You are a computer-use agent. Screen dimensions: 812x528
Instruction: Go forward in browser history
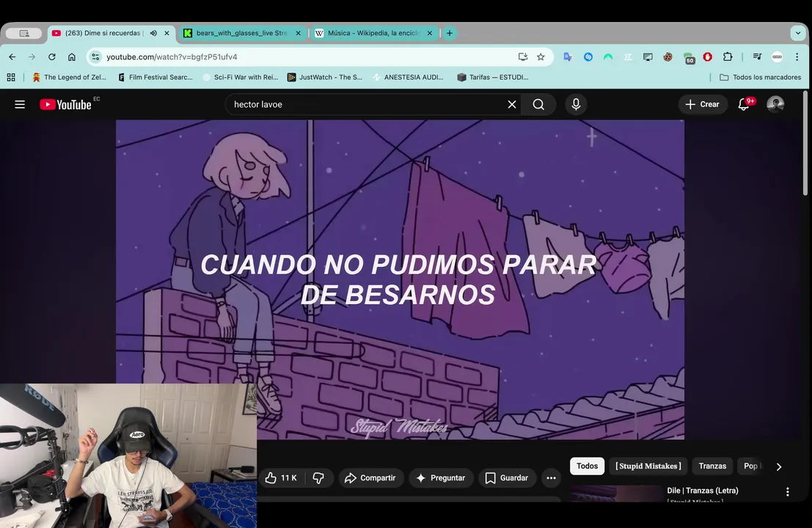(x=32, y=57)
